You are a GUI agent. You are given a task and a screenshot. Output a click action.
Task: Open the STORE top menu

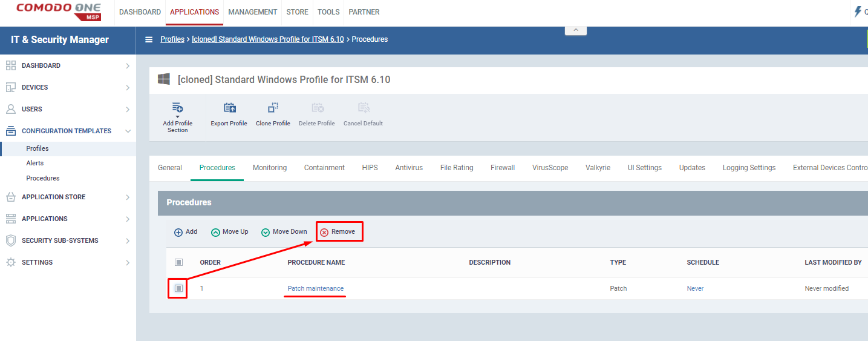[x=298, y=12]
